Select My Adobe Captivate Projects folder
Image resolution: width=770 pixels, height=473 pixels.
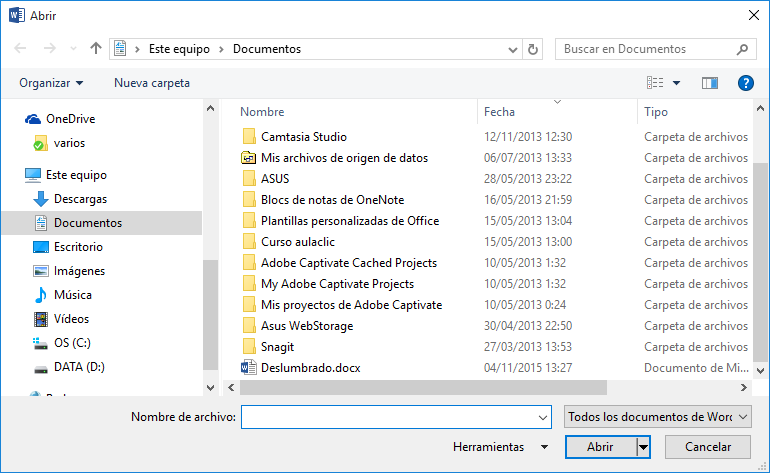pos(337,284)
